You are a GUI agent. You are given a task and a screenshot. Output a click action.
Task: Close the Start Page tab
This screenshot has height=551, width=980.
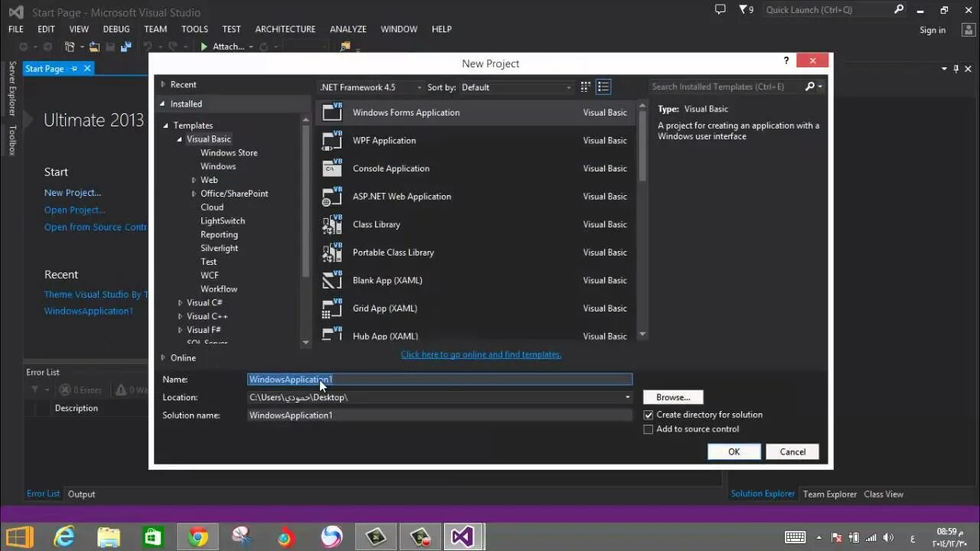point(87,68)
